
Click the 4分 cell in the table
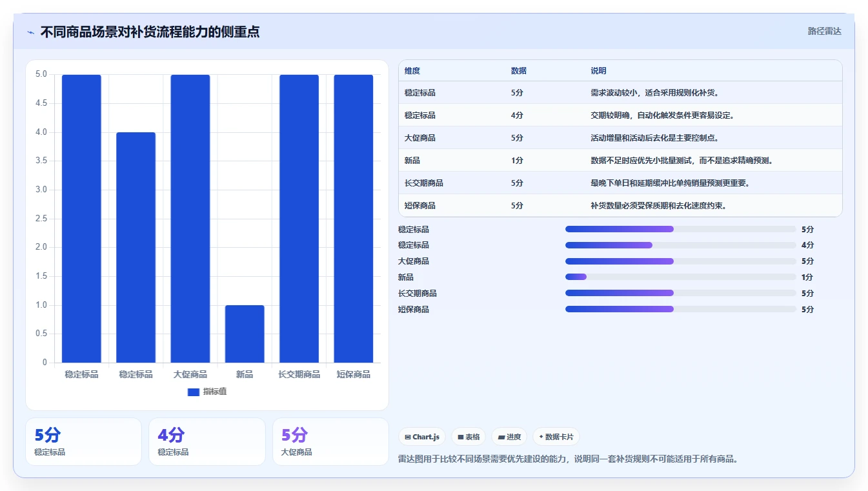517,115
